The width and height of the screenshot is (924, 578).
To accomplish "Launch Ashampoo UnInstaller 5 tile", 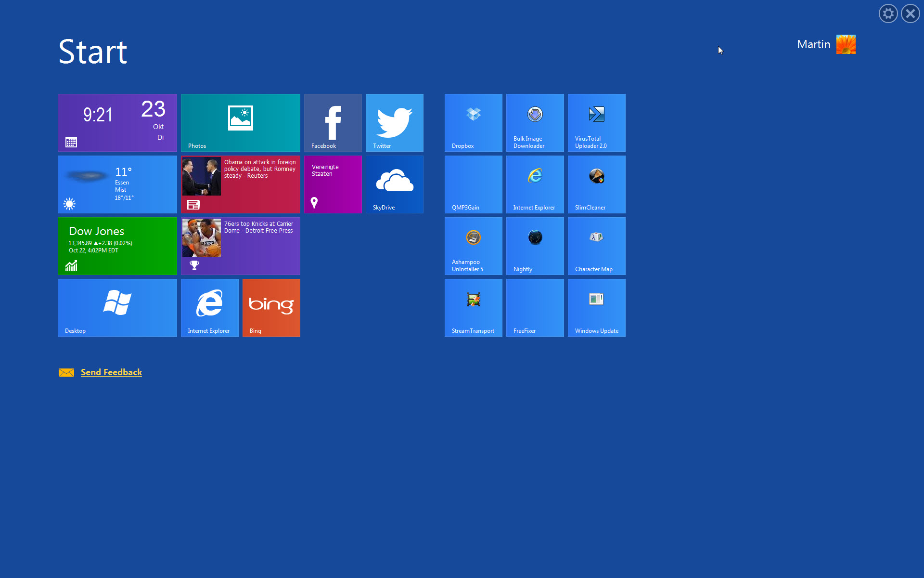I will 474,246.
